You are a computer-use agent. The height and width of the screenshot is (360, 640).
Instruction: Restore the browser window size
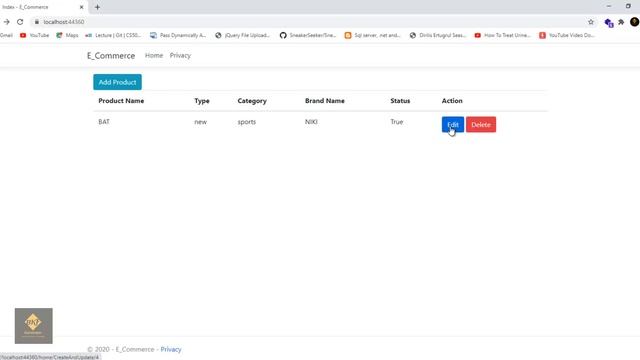pos(628,7)
